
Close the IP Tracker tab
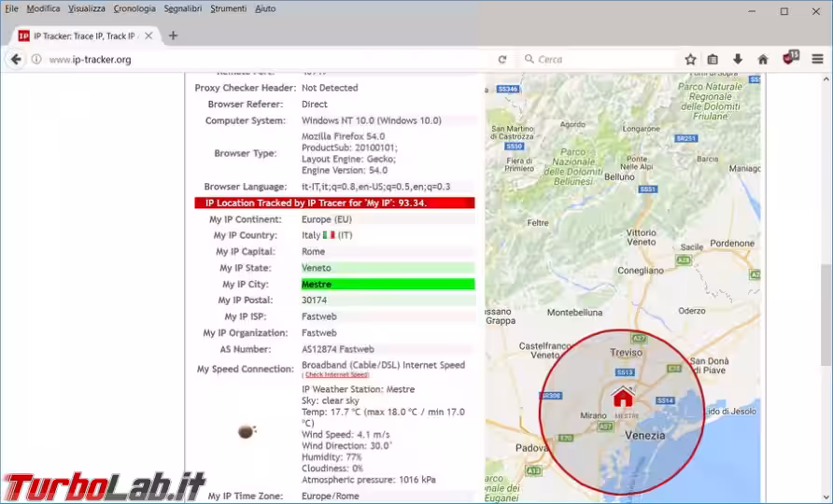pyautogui.click(x=148, y=35)
